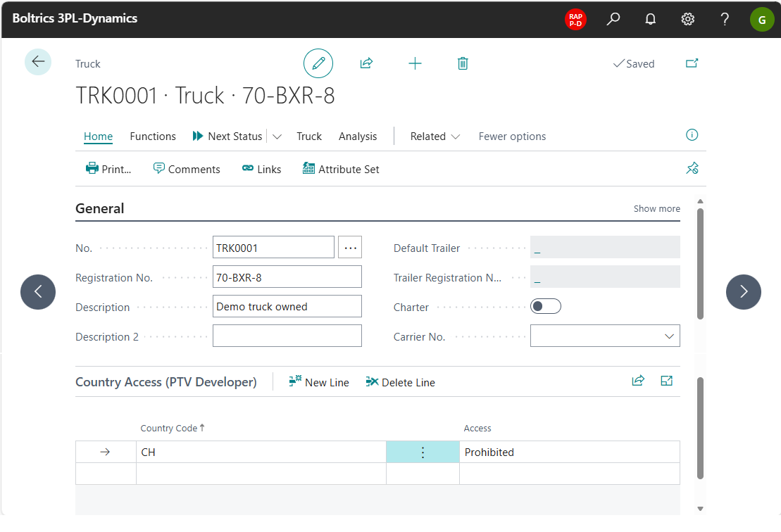Select the Functions menu item
Image resolution: width=781 pixels, height=532 pixels.
coord(153,136)
